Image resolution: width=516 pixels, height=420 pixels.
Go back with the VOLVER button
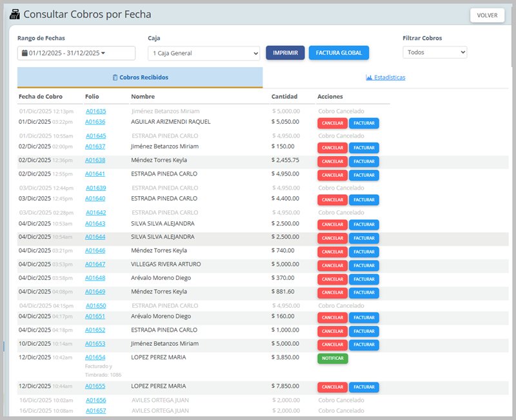coord(487,15)
